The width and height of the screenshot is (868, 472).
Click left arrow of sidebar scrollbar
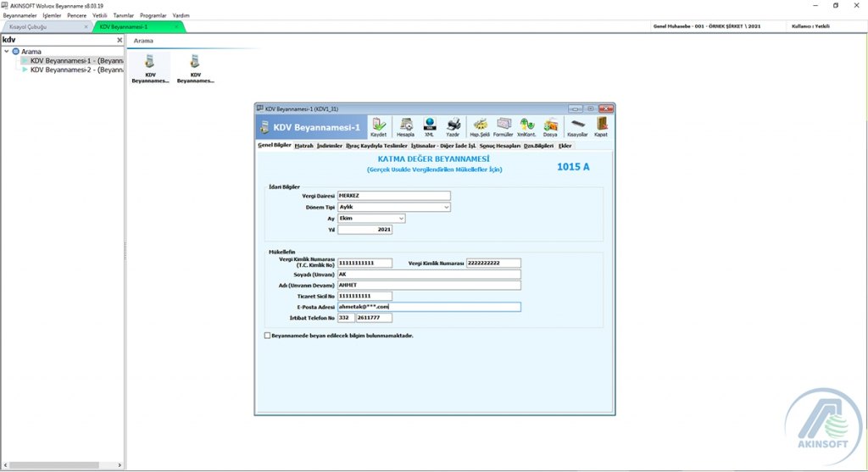[5, 465]
